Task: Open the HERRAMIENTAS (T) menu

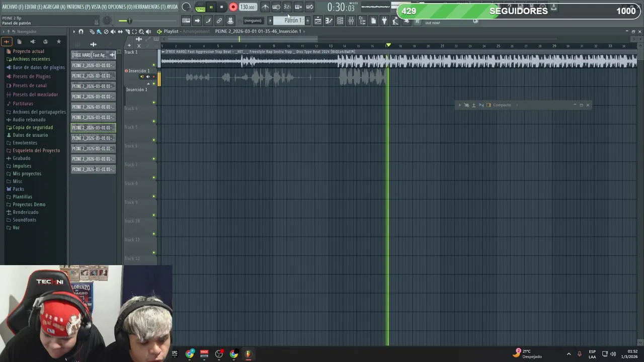Action: [150, 7]
